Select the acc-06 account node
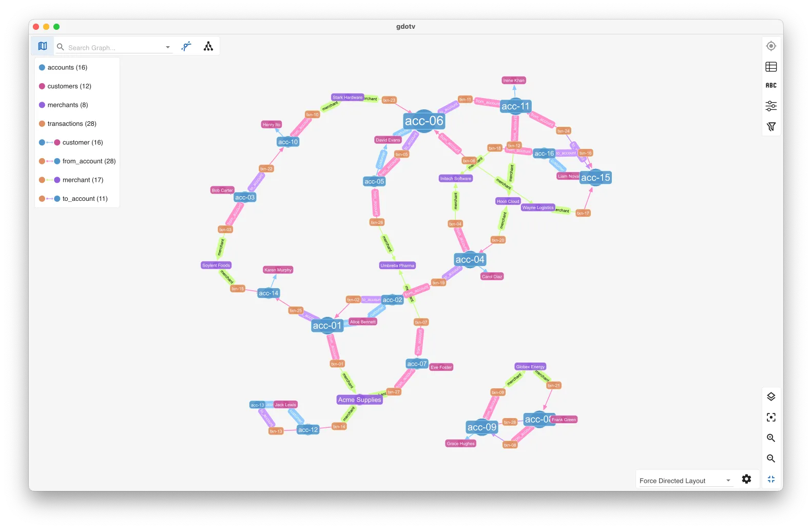The height and width of the screenshot is (529, 812). [x=424, y=121]
